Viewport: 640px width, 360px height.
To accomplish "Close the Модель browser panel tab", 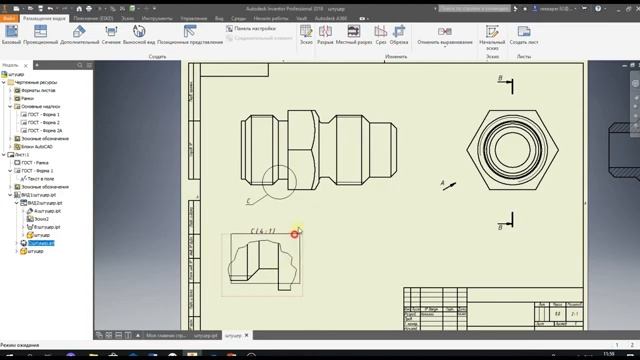I will [26, 65].
